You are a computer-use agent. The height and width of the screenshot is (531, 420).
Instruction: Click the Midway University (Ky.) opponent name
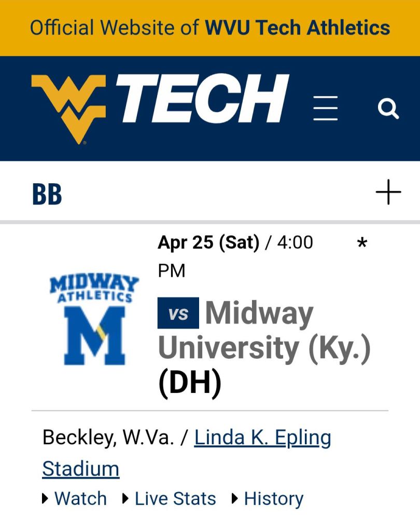[x=264, y=331]
